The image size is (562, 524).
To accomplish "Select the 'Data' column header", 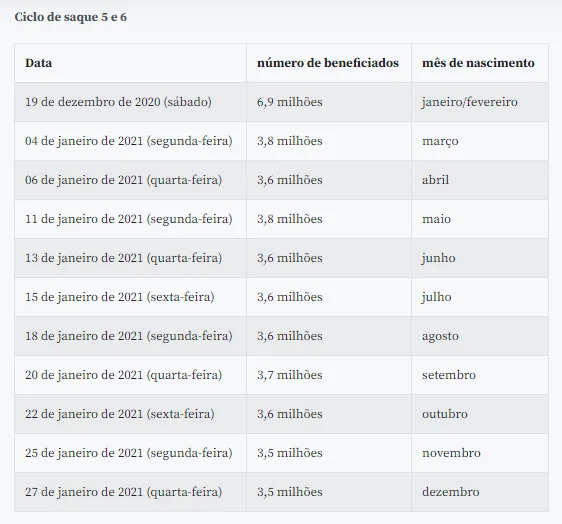I will [130, 63].
